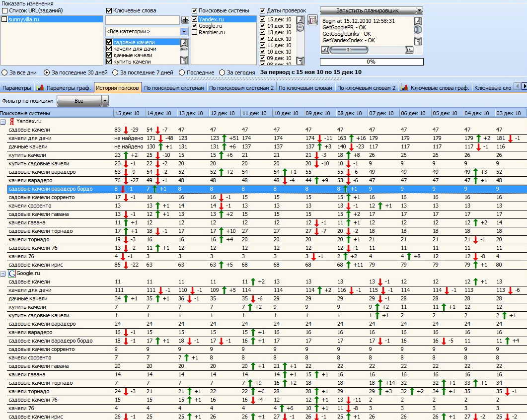Click the Google.ru logo icon in results table

pos(12,274)
